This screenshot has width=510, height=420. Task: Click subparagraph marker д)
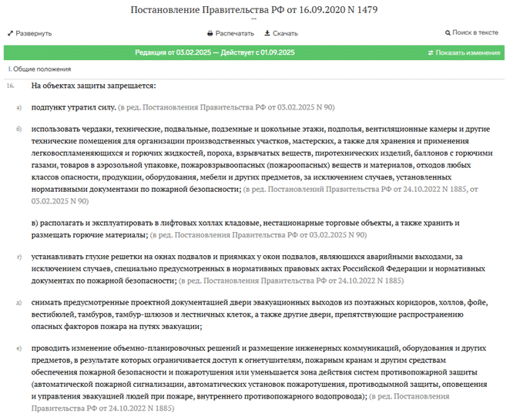18,303
